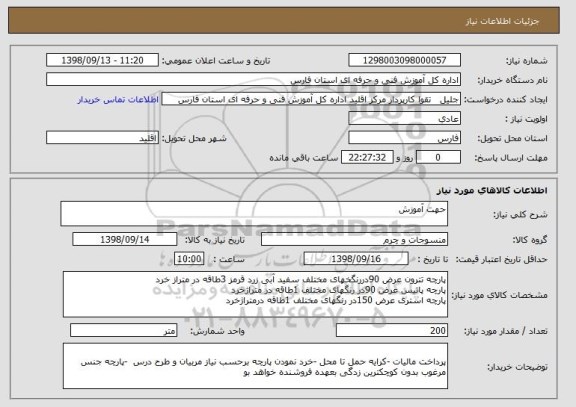This screenshot has height=407, width=576.
Task: Click the شهر محل تحویل label
Action: (x=194, y=138)
